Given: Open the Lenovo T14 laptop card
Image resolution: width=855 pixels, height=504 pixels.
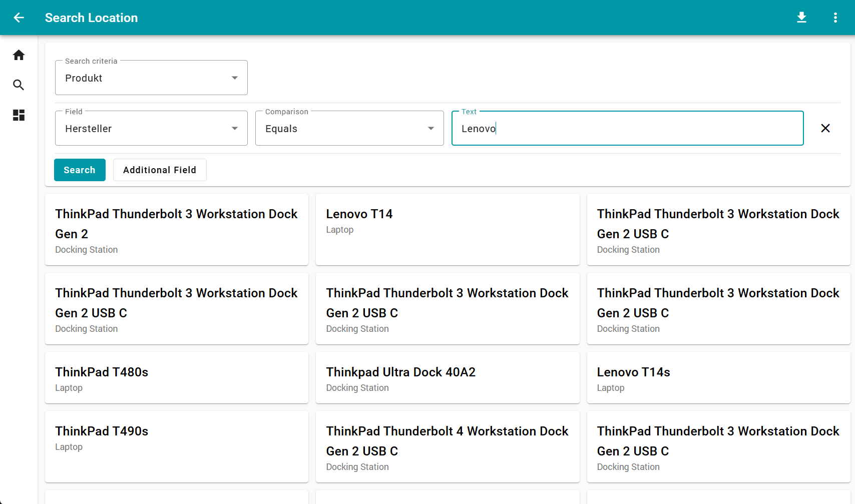Looking at the screenshot, I should click(448, 230).
